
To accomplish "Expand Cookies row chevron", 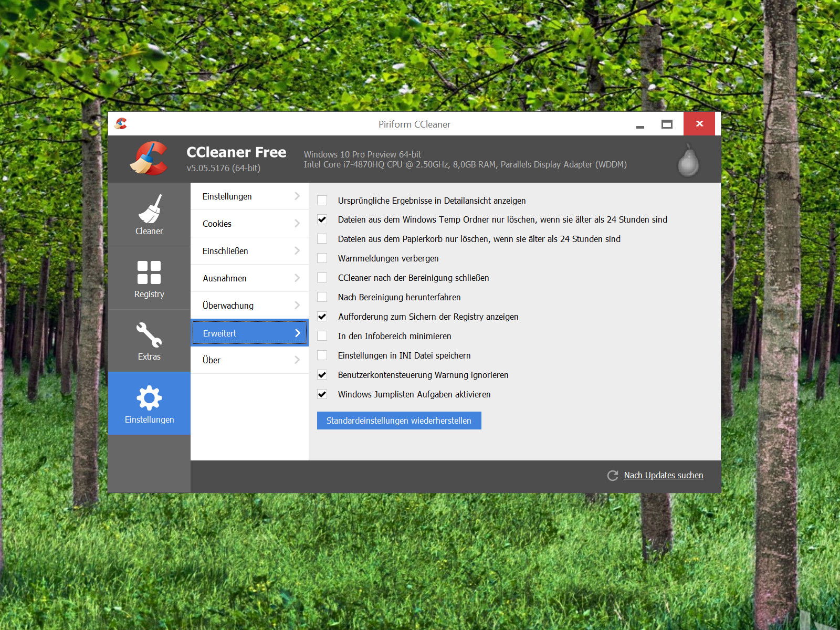I will point(297,223).
